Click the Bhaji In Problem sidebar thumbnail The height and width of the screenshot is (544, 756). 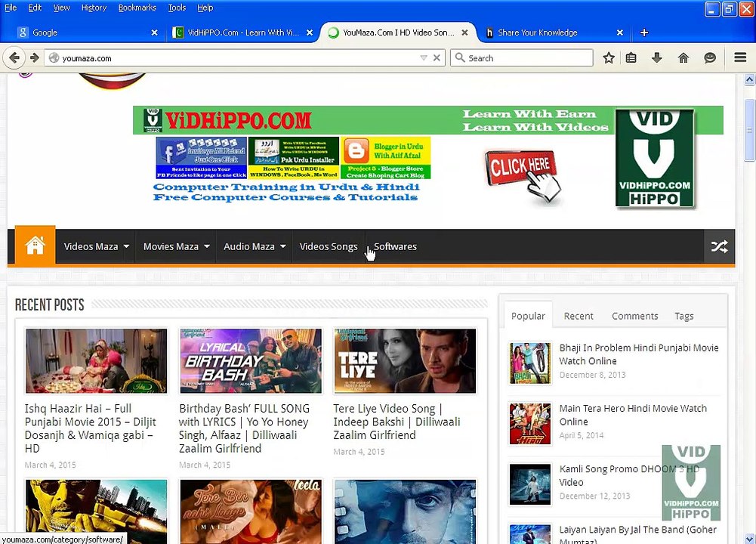point(530,363)
